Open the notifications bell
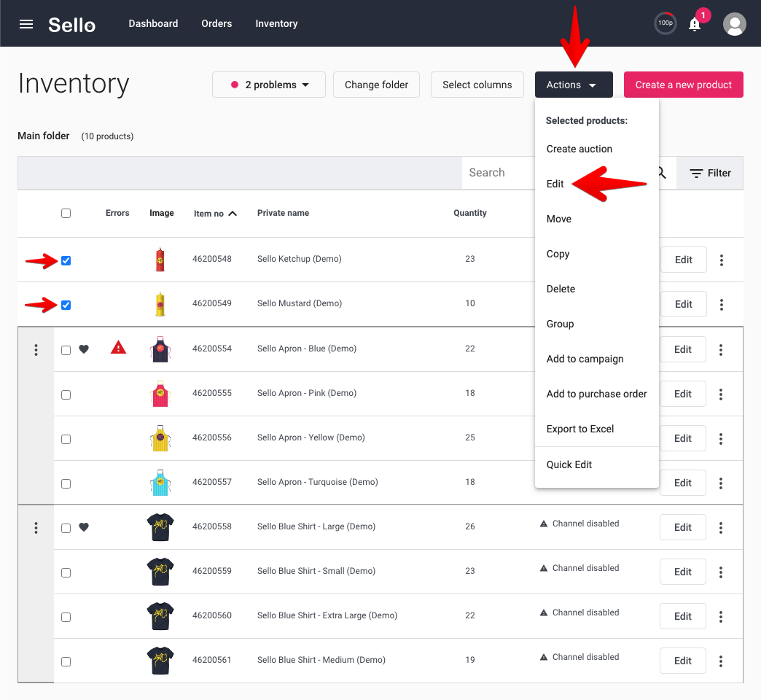 coord(695,24)
